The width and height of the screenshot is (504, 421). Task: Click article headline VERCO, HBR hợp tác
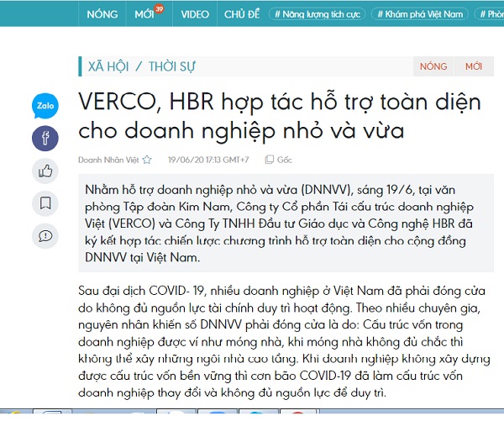[x=280, y=117]
